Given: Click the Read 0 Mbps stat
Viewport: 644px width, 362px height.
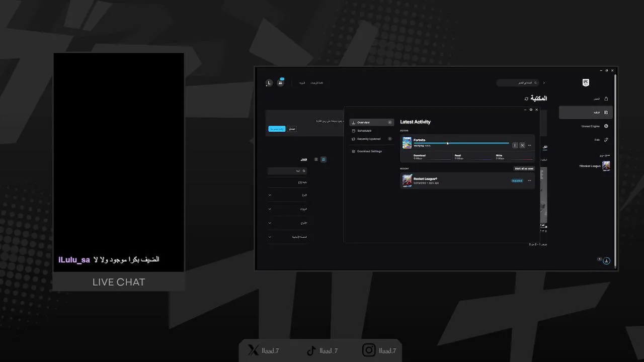Looking at the screenshot, I should (459, 157).
